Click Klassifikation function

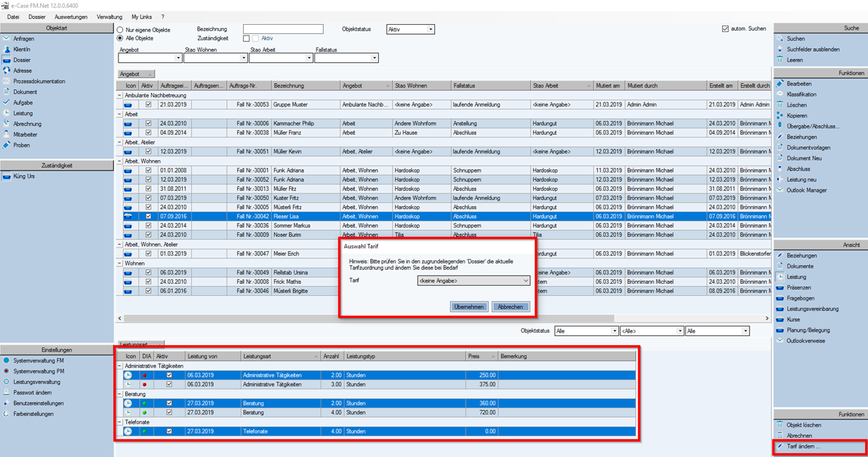(801, 94)
